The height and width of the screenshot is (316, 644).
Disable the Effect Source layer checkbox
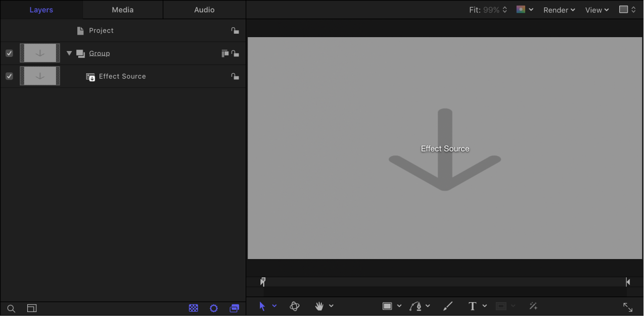pyautogui.click(x=9, y=76)
